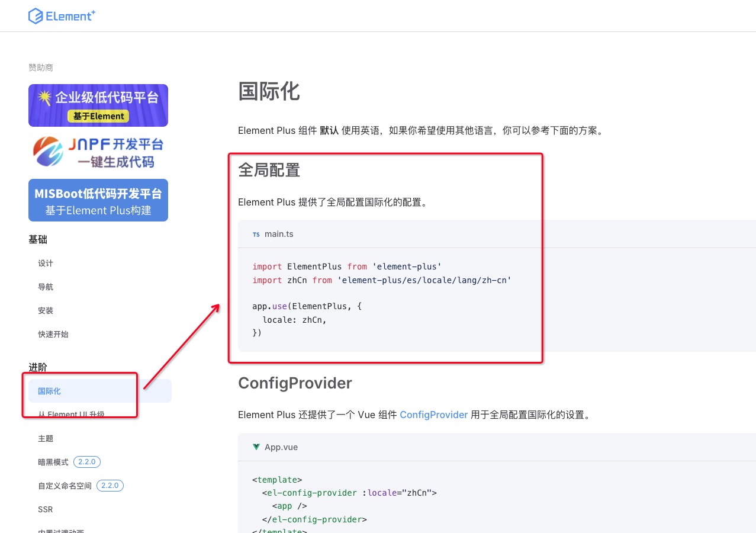Select 国际化 in the sidebar
This screenshot has width=756, height=533.
[x=100, y=391]
